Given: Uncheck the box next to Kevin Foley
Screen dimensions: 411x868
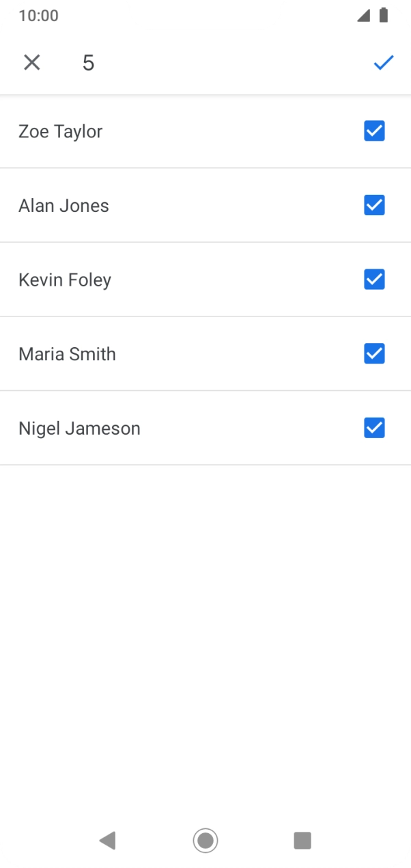Looking at the screenshot, I should pos(374,279).
